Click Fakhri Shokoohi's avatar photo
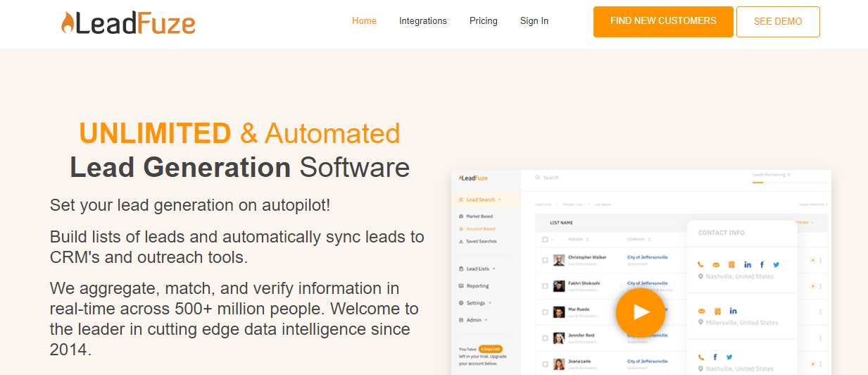Viewport: 868px width, 375px height. click(x=559, y=286)
